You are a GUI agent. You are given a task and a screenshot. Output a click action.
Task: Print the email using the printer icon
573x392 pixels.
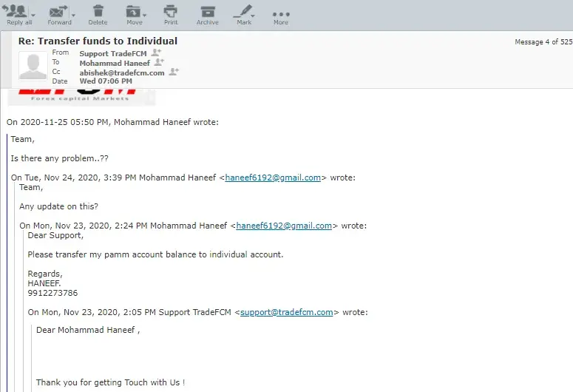coord(171,11)
